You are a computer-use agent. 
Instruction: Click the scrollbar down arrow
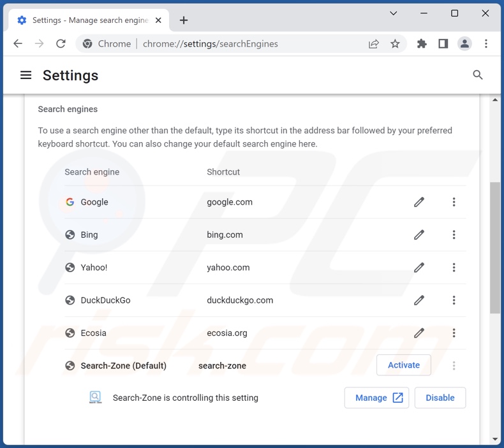pyautogui.click(x=495, y=439)
